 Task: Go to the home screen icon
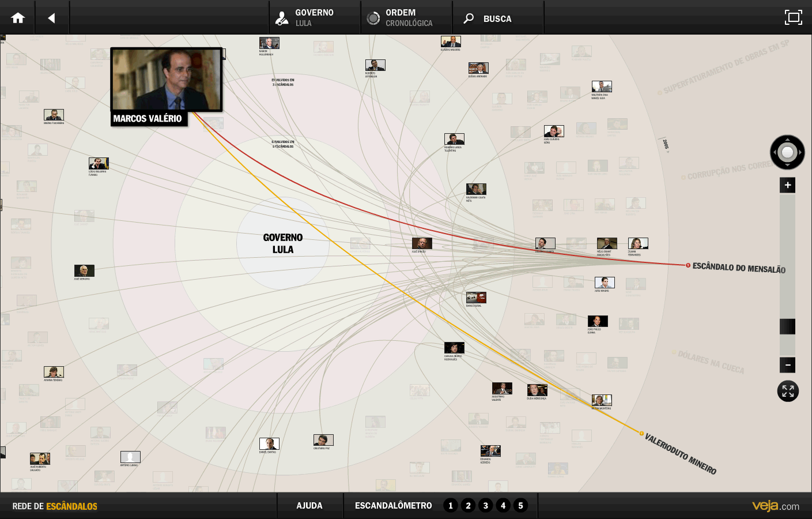[18, 18]
